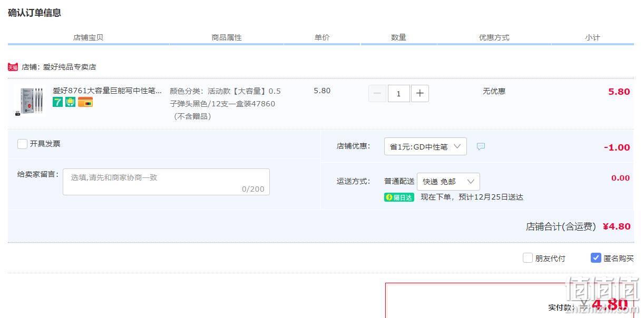
Task: Click the 小计 column header
Action: click(x=592, y=37)
